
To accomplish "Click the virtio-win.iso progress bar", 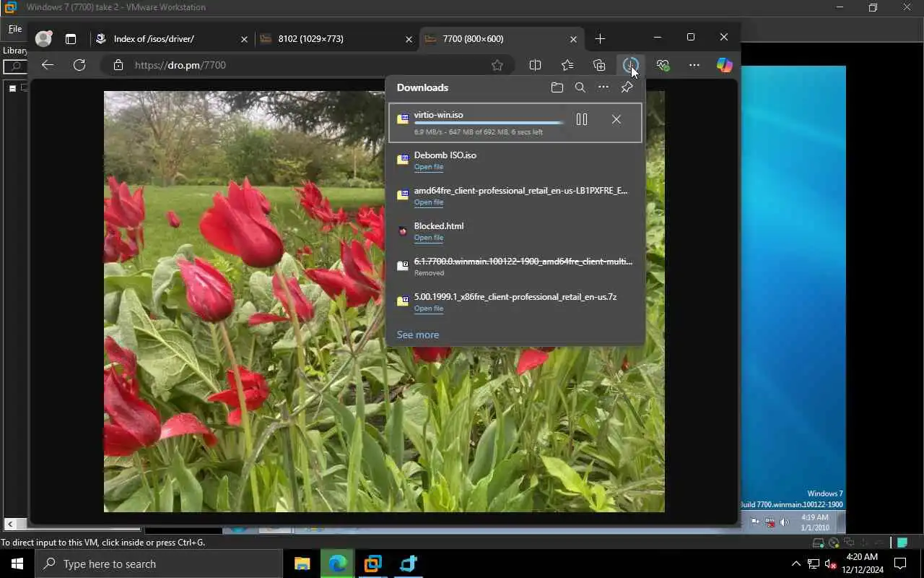I will [489, 124].
